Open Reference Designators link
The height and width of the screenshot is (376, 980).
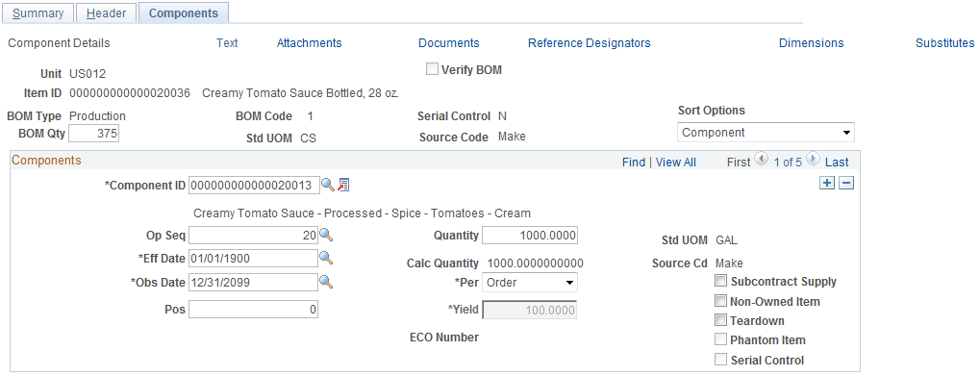[x=590, y=43]
